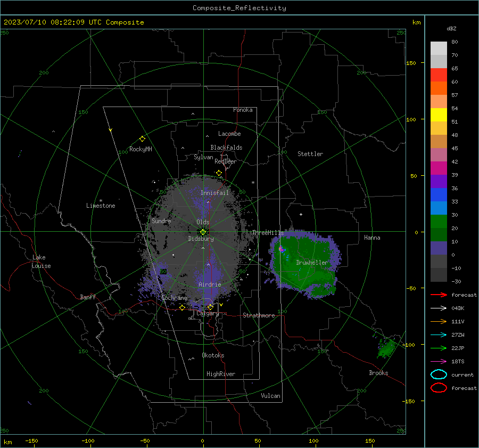Viewport: 479px width, 448px height.
Task: Click the dBZ legend heading
Action: [451, 28]
